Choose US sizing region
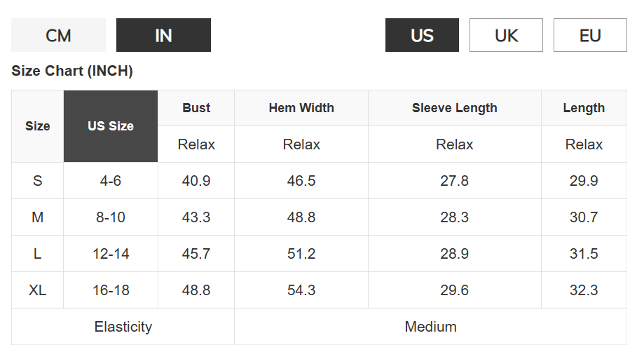644x359 pixels. 422,35
